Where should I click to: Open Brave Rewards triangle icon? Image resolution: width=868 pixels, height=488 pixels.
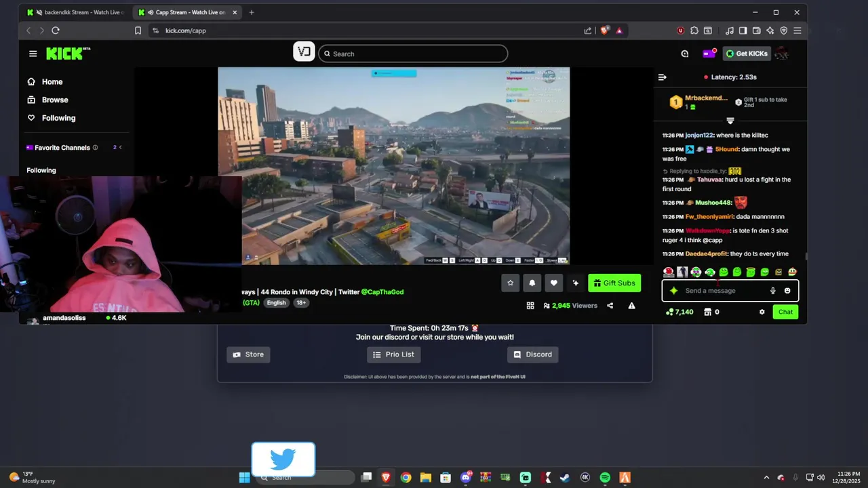619,30
